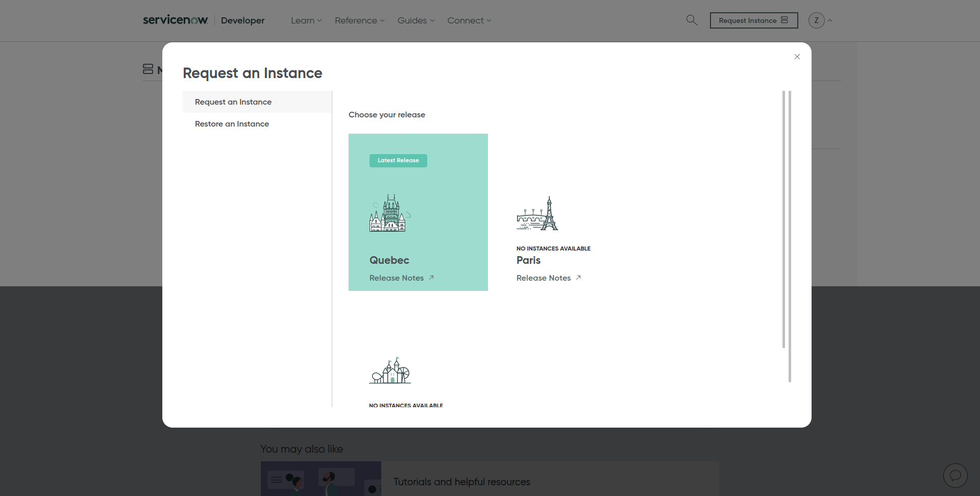Close the Request an Instance dialog
This screenshot has height=496, width=980.
(797, 57)
